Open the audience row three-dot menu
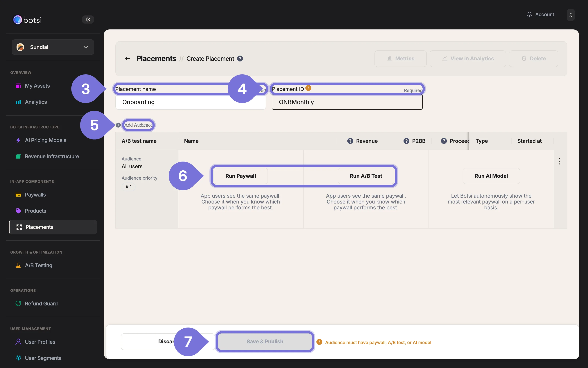 click(x=559, y=161)
